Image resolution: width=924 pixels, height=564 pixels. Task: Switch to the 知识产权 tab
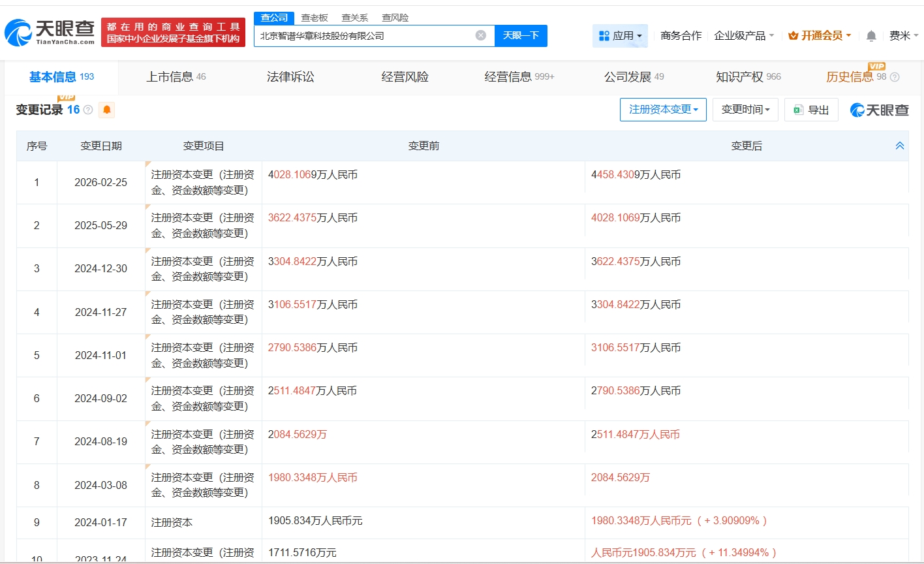(748, 77)
